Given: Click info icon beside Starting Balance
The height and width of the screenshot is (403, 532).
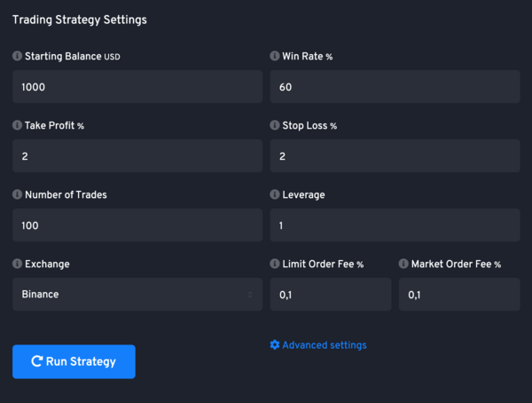Looking at the screenshot, I should 17,56.
